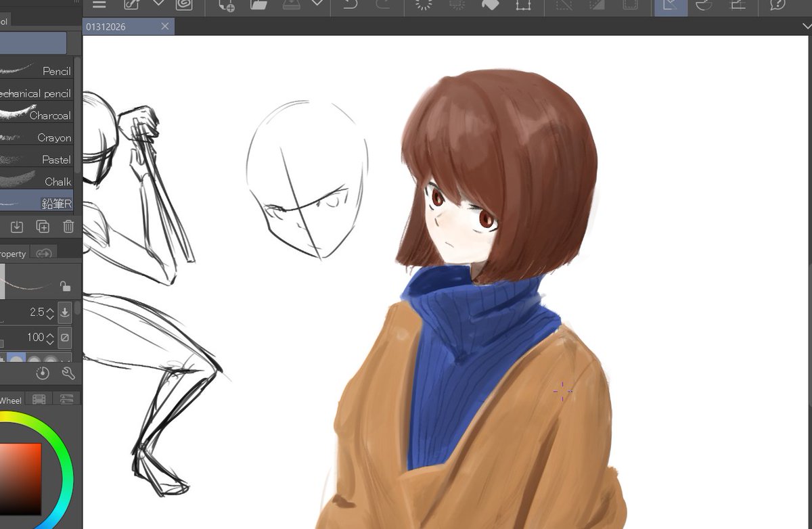Screen dimensions: 812x529
Task: Open the canvas tab list dropdown arrow
Action: point(806,26)
